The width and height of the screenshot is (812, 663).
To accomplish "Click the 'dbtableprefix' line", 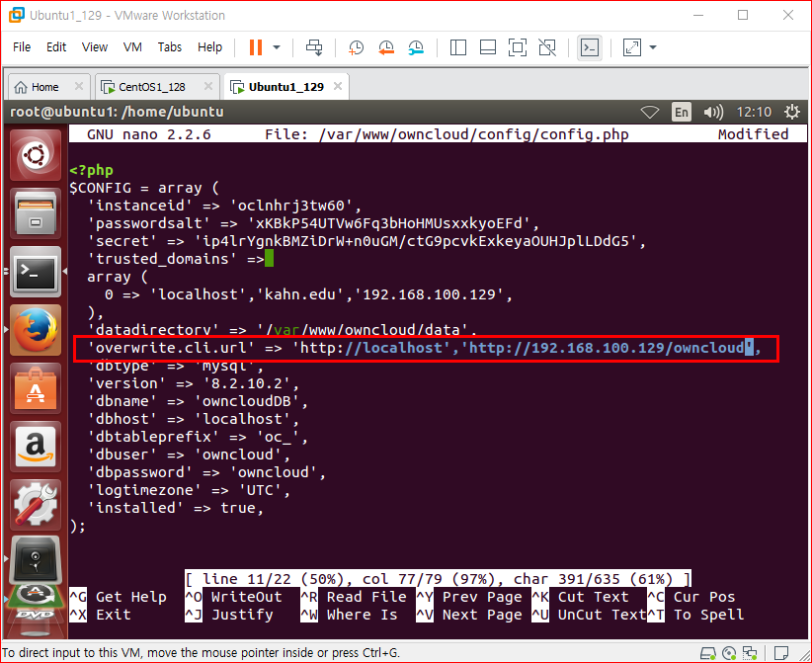I will (198, 436).
